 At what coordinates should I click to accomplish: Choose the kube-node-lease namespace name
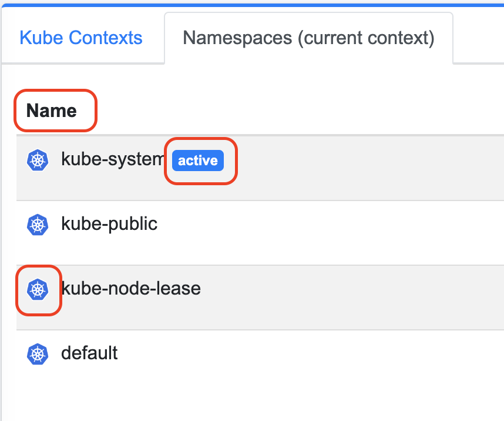click(131, 289)
